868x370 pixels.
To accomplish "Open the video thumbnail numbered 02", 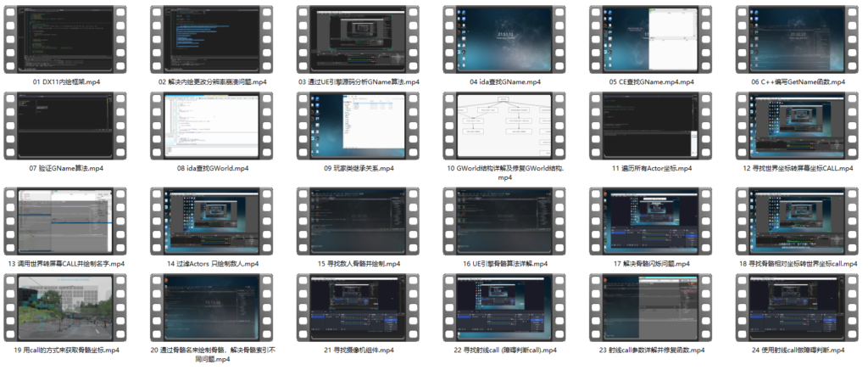I will pyautogui.click(x=212, y=40).
